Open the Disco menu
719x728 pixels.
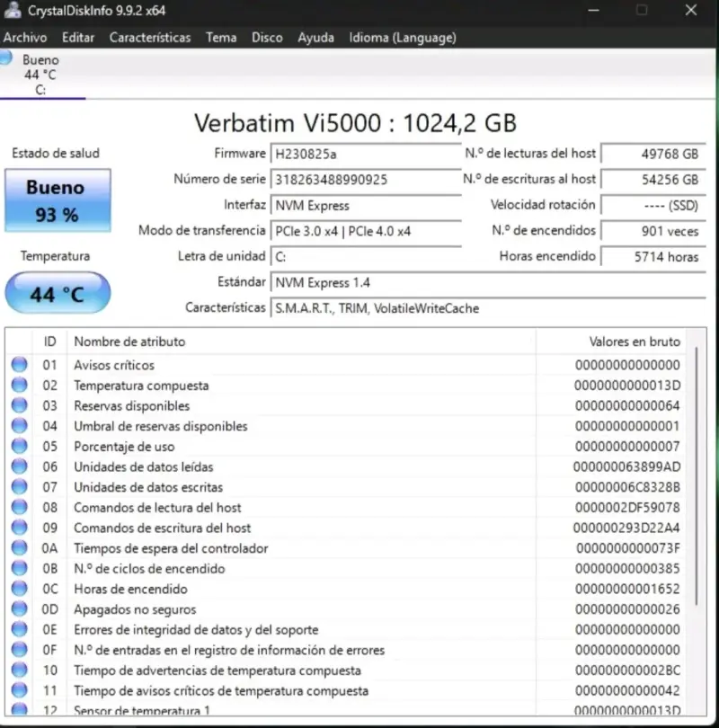[267, 38]
